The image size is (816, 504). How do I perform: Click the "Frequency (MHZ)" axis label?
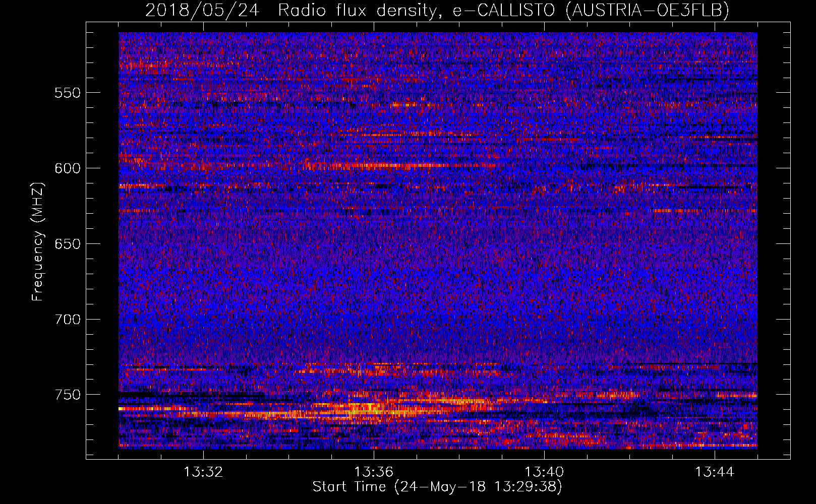click(38, 241)
